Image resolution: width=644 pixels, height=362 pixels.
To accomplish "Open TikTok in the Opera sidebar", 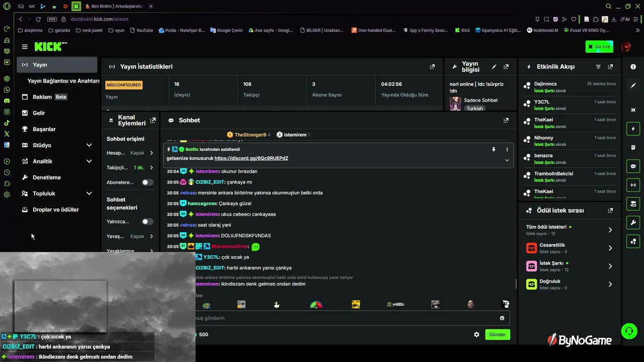I will click(x=7, y=123).
